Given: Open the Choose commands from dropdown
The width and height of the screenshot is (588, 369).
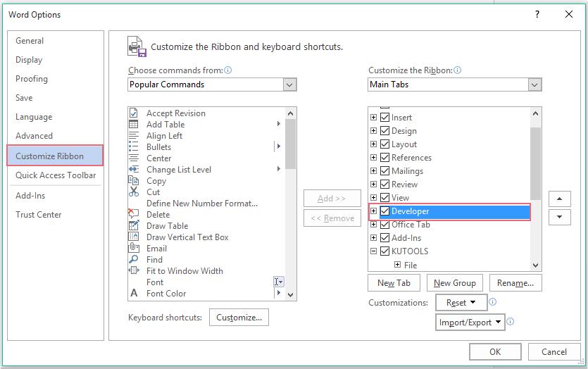Looking at the screenshot, I should click(x=212, y=85).
